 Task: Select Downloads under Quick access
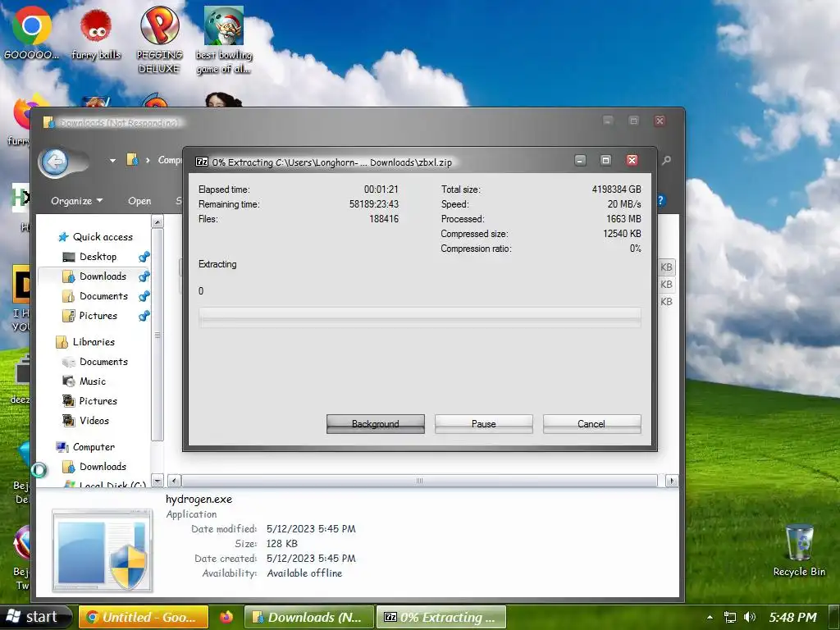click(x=103, y=276)
